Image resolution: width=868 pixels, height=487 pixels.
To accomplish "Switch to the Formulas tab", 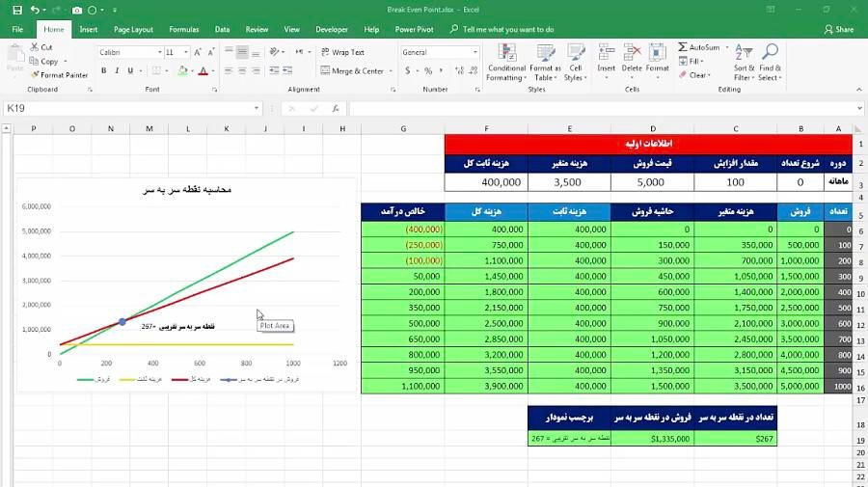I will 184,29.
